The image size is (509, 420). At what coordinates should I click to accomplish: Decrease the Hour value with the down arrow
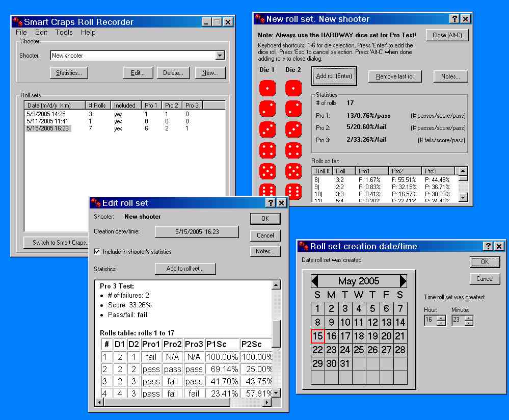click(441, 323)
